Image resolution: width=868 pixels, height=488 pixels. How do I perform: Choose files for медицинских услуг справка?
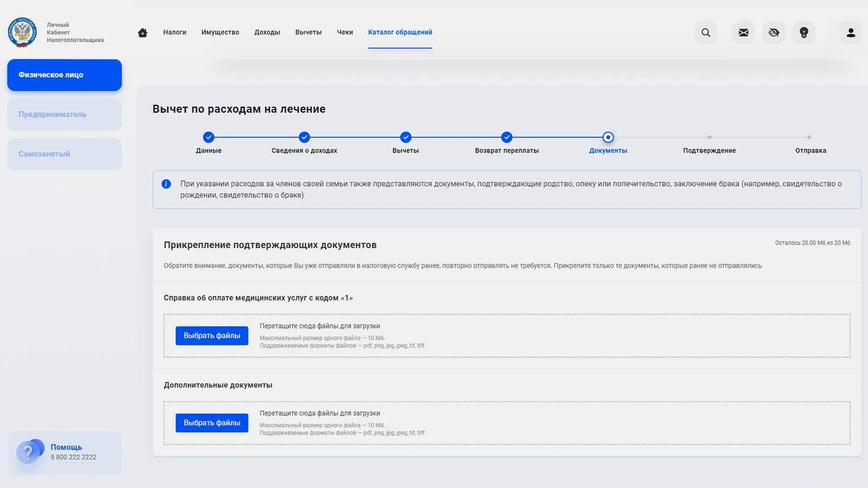212,335
